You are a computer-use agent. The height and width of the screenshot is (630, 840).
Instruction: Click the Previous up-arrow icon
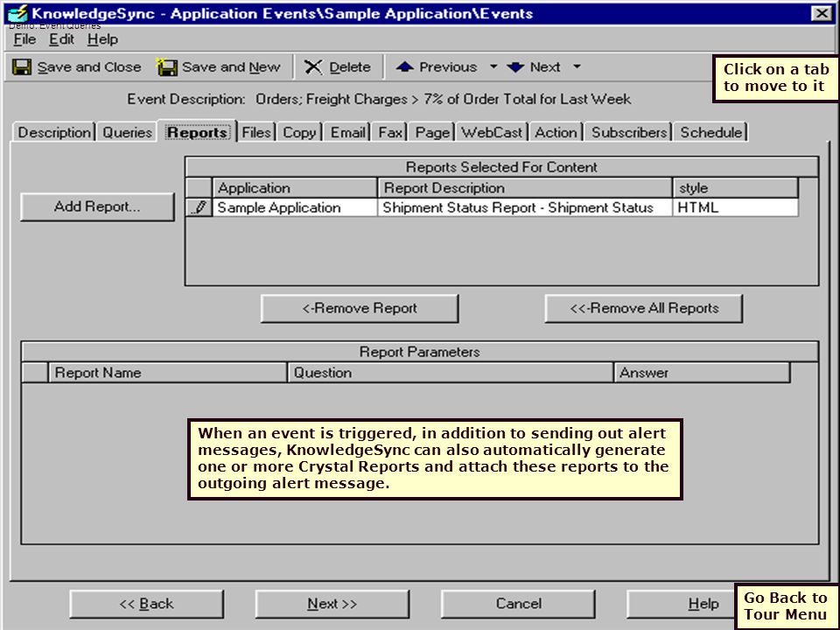(x=404, y=67)
